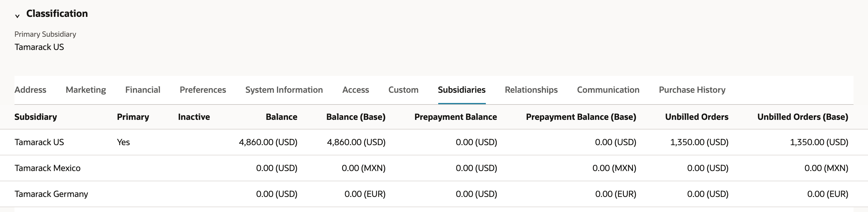Click the Classification section heading text
868x212 pixels.
point(57,14)
